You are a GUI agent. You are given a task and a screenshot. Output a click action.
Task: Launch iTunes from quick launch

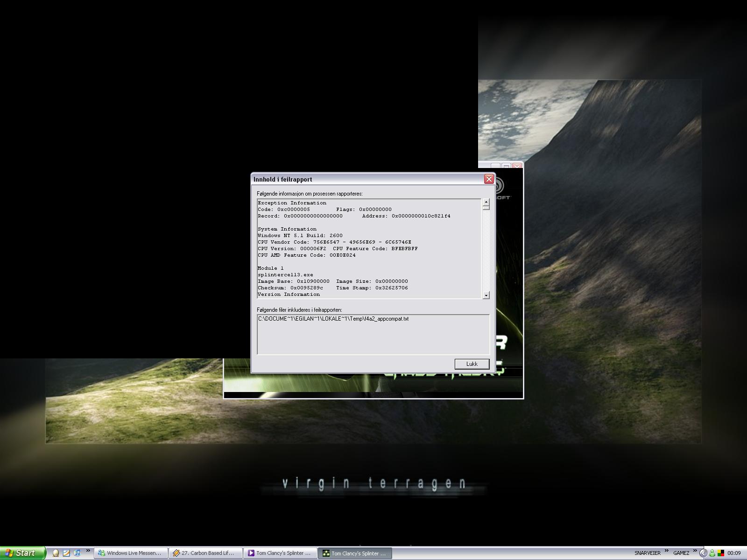(77, 553)
